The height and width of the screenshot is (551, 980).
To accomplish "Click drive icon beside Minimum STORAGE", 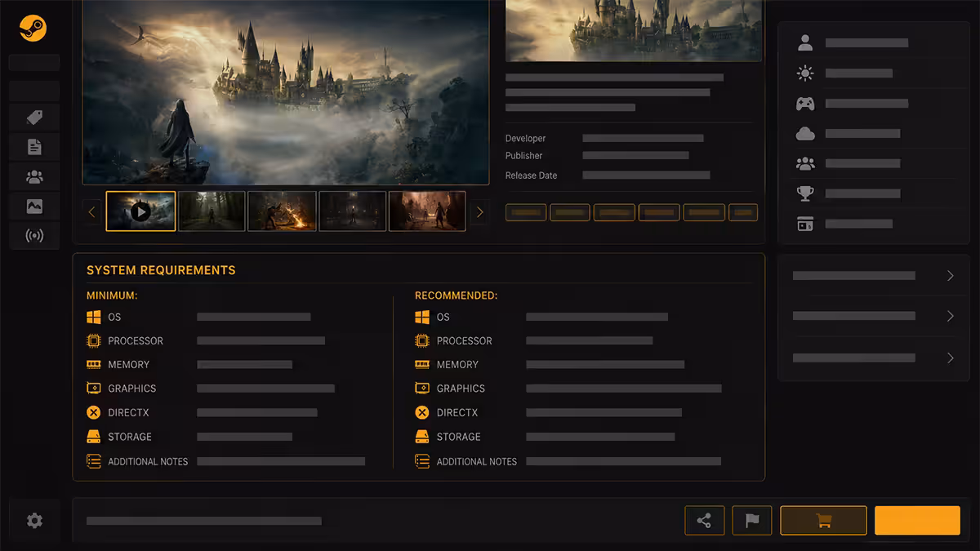I will (x=93, y=437).
